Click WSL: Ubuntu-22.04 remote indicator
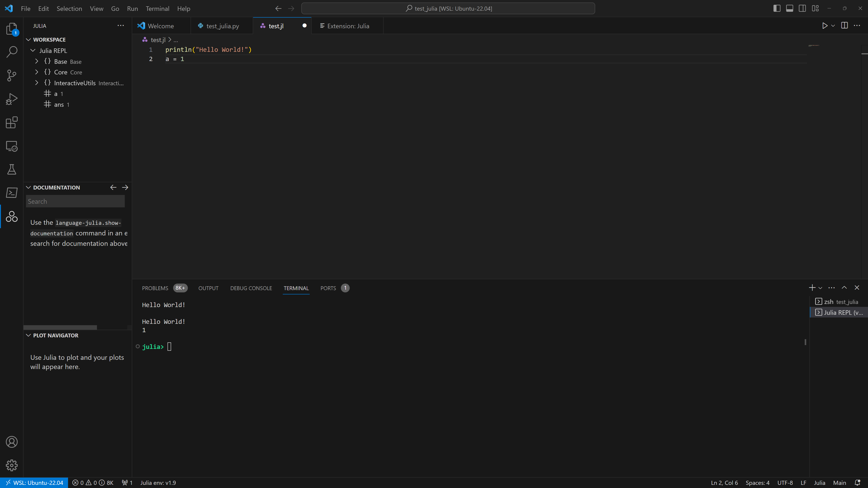 tap(34, 483)
